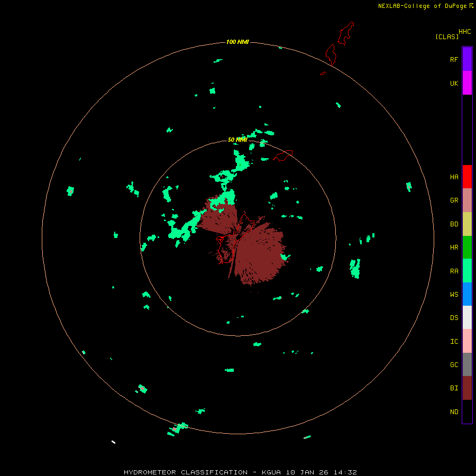The width and height of the screenshot is (476, 476).
Task: Click the 10 JAN 26 date
Action: (307, 472)
